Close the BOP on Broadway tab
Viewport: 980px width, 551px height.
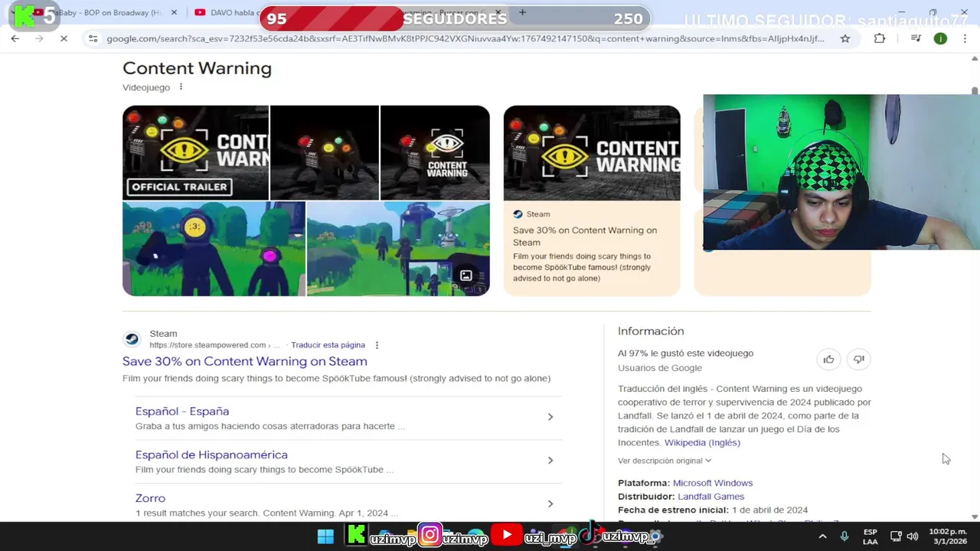pyautogui.click(x=175, y=12)
